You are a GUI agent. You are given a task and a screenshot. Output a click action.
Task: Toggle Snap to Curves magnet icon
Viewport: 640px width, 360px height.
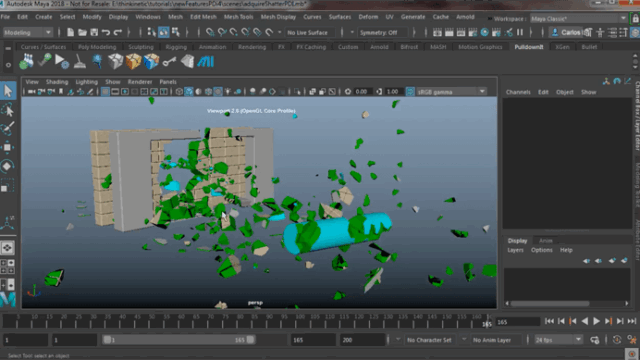pos(222,32)
